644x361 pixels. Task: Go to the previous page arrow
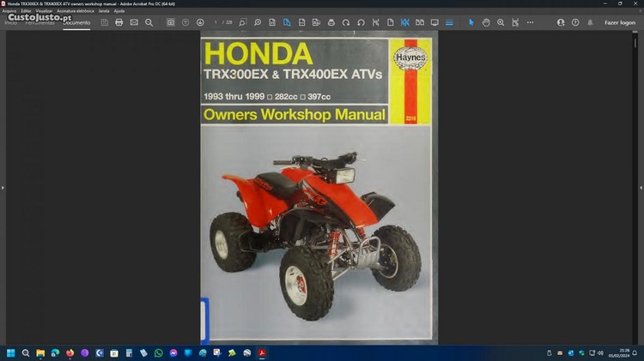click(x=185, y=22)
